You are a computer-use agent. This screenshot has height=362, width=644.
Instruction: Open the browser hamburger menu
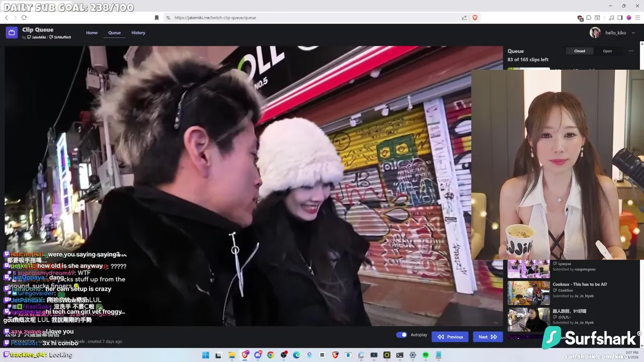(637, 18)
